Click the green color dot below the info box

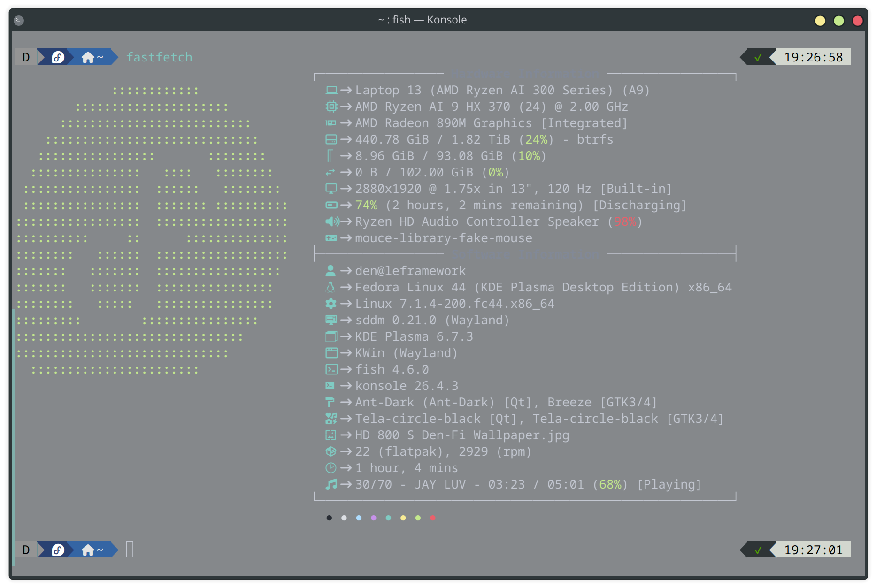tap(418, 518)
